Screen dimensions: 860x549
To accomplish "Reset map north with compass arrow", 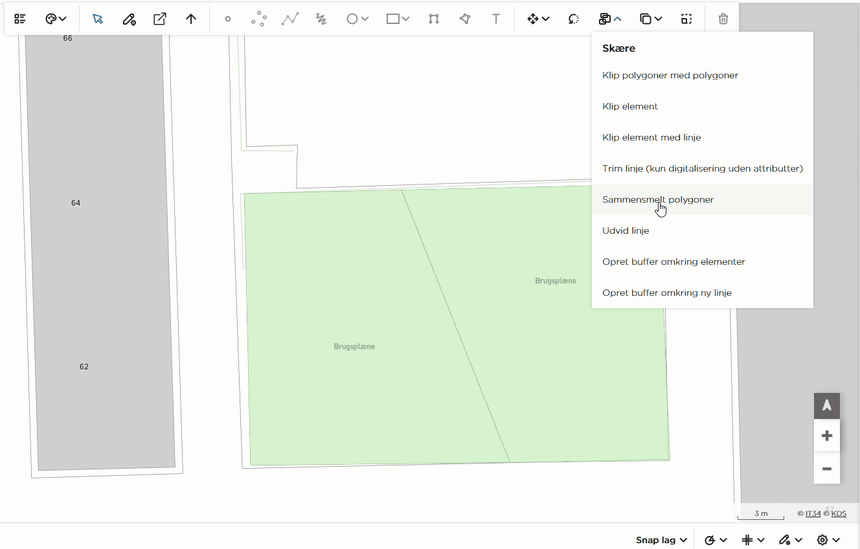I will click(x=827, y=406).
